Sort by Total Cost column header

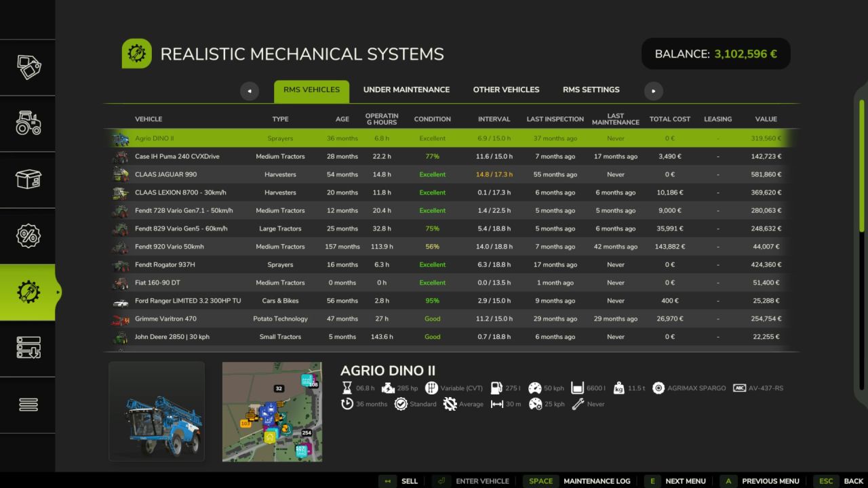pos(670,119)
